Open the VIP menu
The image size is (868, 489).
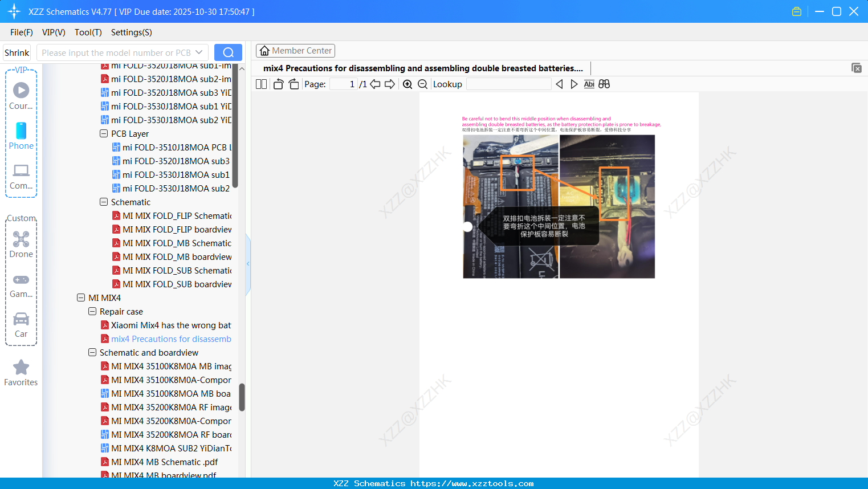[54, 32]
